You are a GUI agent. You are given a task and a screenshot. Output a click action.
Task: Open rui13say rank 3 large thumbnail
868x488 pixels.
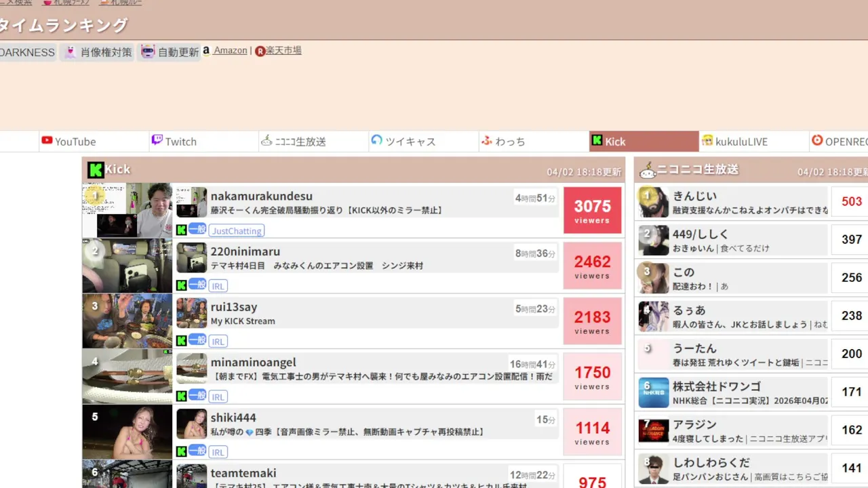[x=127, y=321]
